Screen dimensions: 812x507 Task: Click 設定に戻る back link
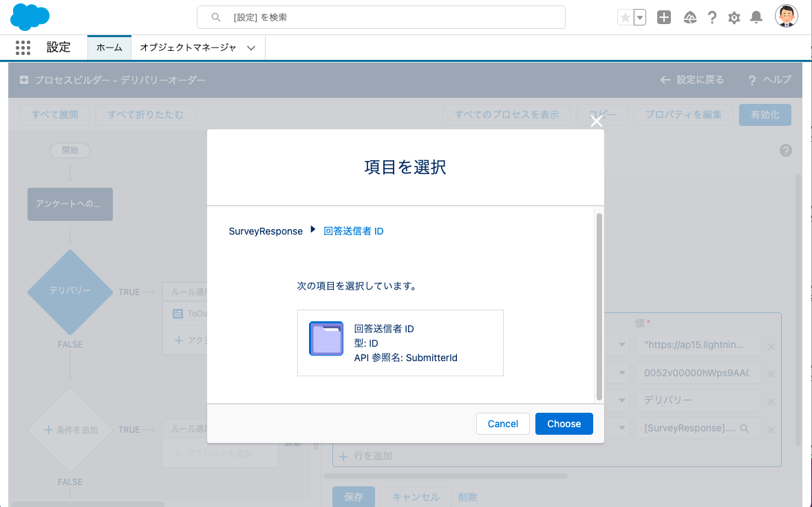692,80
